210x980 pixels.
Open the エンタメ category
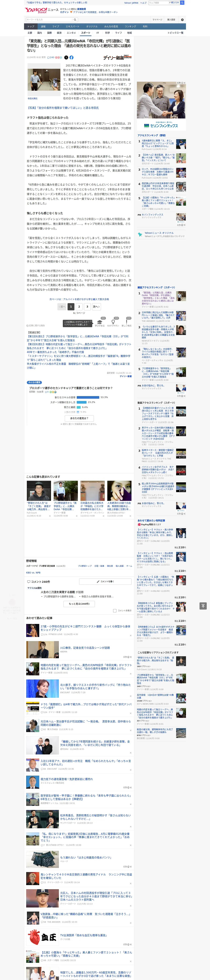71,33
